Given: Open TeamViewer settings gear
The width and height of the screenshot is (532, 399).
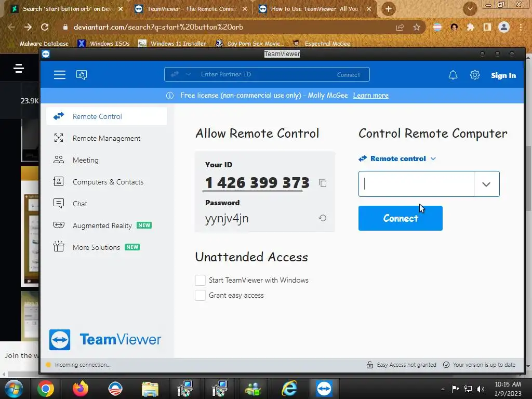Looking at the screenshot, I should pyautogui.click(x=475, y=75).
